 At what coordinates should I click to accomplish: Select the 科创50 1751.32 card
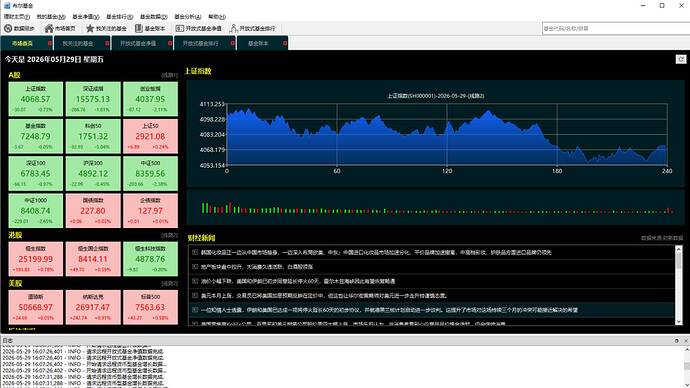click(x=93, y=136)
